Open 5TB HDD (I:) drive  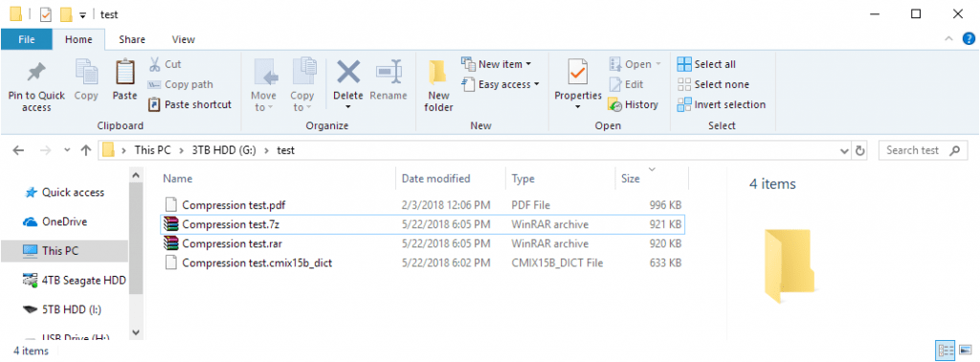(x=61, y=309)
